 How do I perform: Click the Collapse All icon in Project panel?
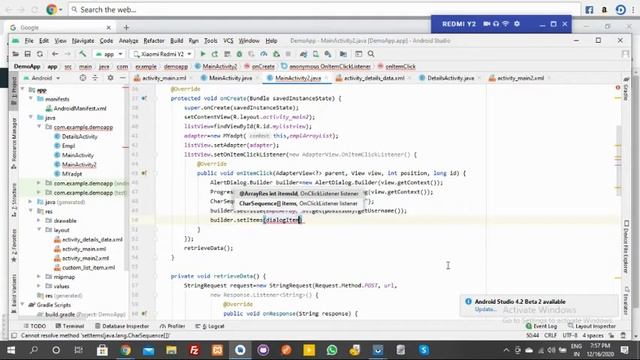[x=95, y=78]
